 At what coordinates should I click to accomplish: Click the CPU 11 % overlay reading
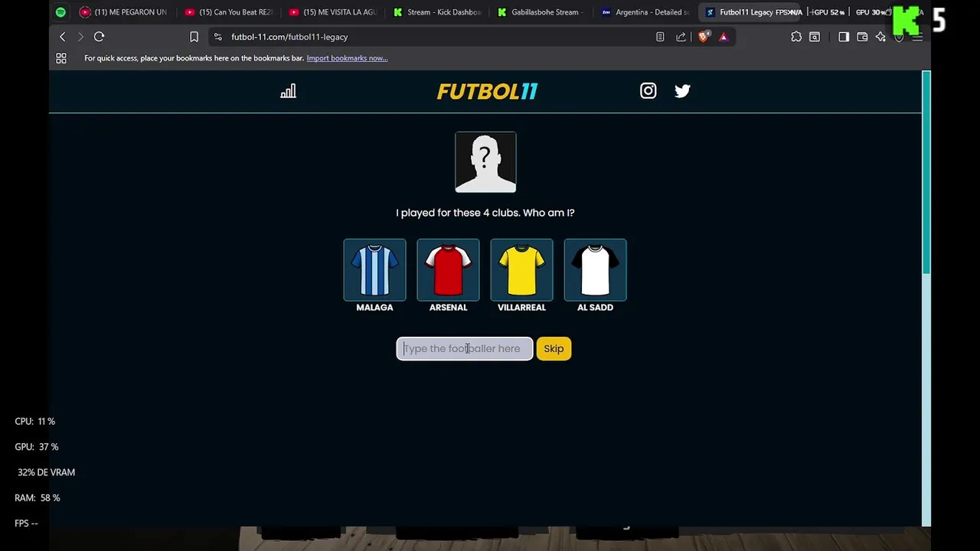coord(34,422)
